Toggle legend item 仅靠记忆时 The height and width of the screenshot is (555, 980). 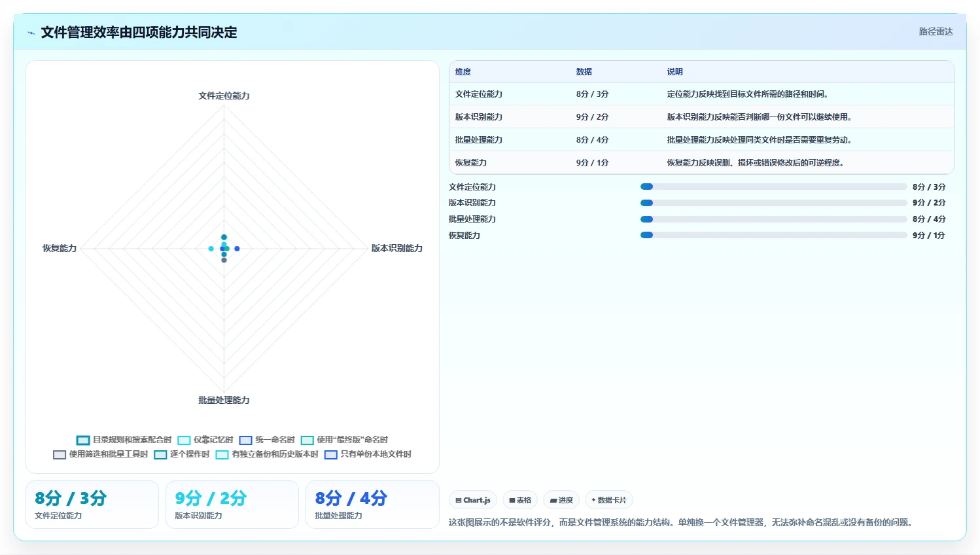tap(205, 440)
